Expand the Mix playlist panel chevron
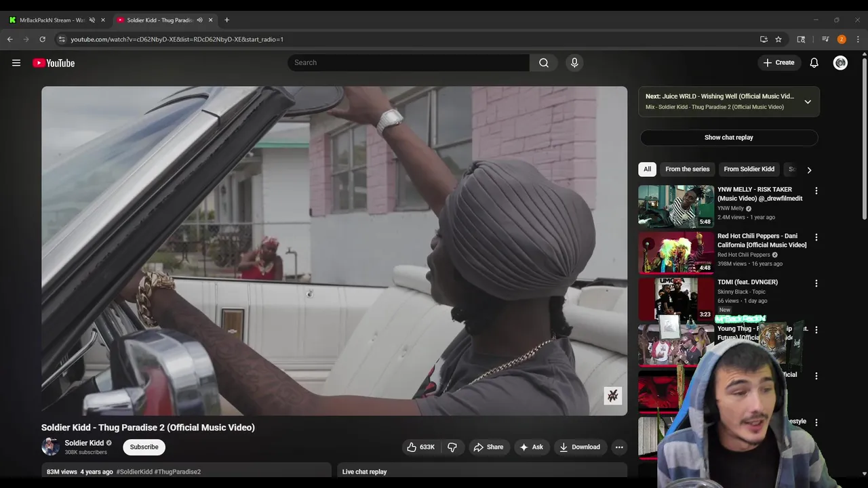The image size is (868, 488). 808,102
